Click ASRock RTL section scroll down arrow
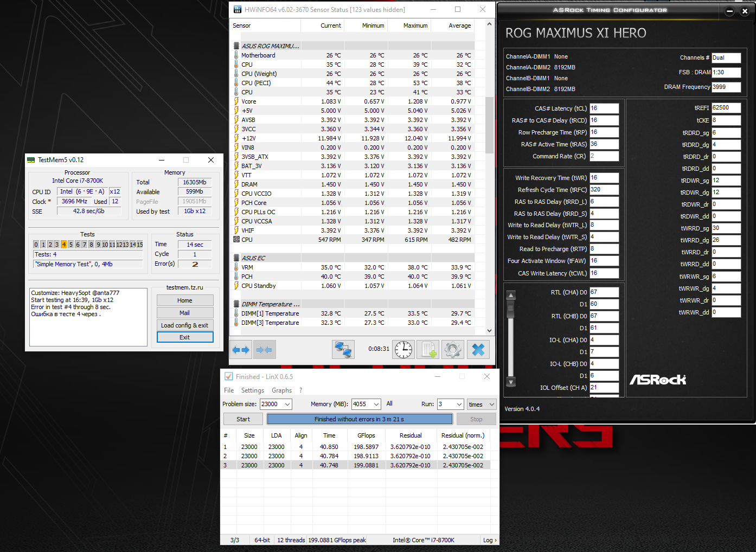 tap(510, 382)
